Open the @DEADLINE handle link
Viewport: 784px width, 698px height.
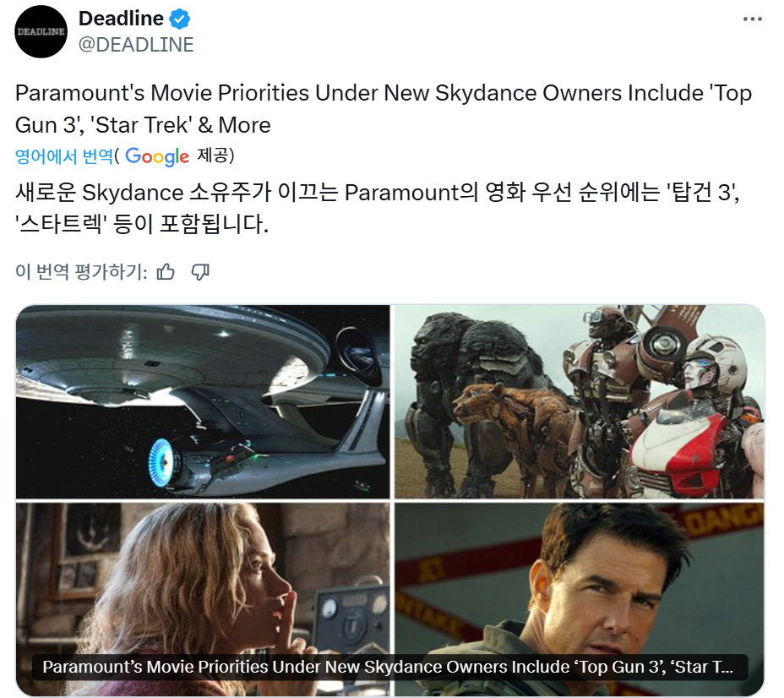[136, 45]
